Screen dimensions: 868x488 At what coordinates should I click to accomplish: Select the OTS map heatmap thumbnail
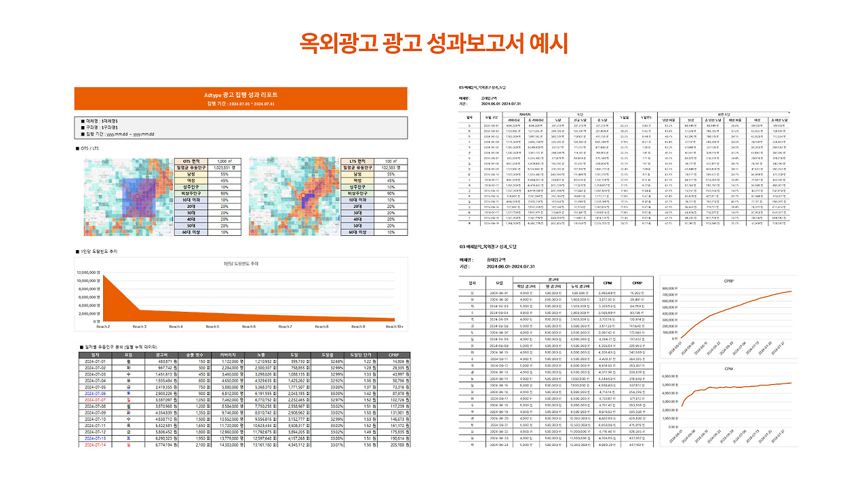point(129,197)
